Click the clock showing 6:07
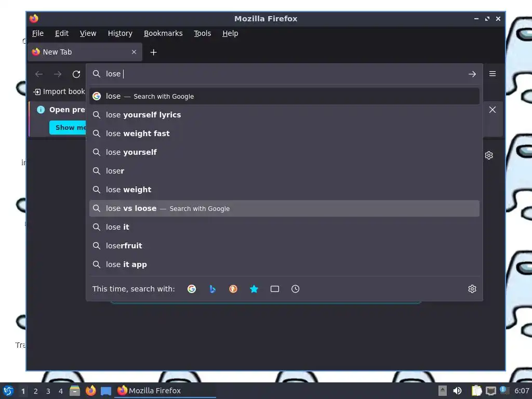532x399 pixels. pyautogui.click(x=522, y=391)
